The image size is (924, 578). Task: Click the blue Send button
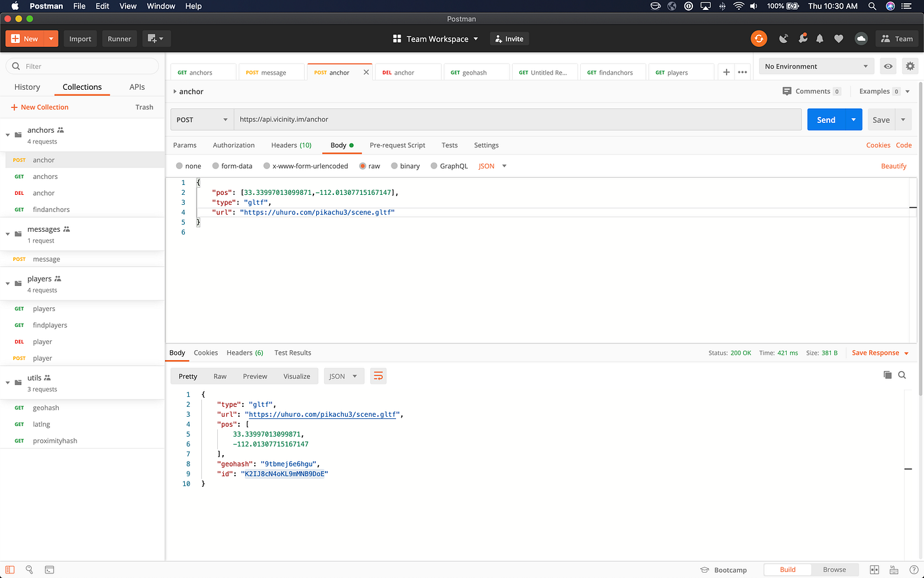click(826, 120)
